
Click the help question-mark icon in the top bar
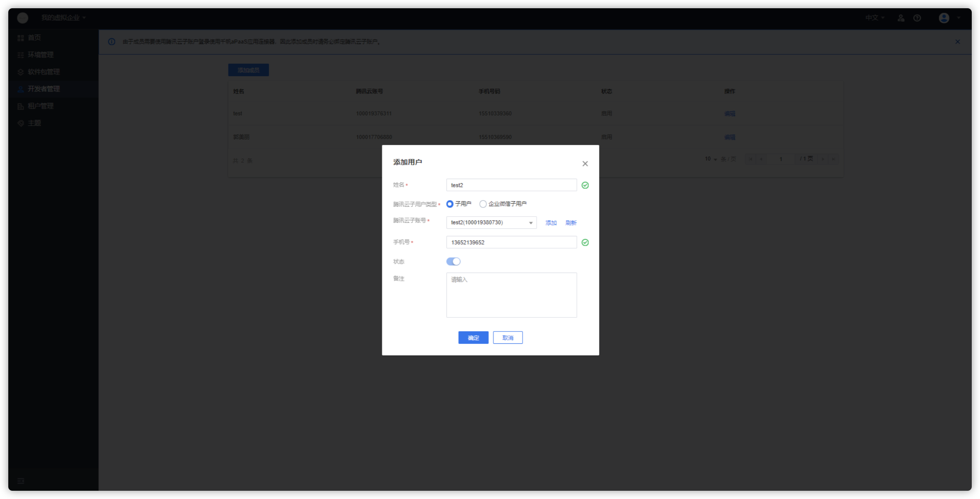pyautogui.click(x=917, y=18)
